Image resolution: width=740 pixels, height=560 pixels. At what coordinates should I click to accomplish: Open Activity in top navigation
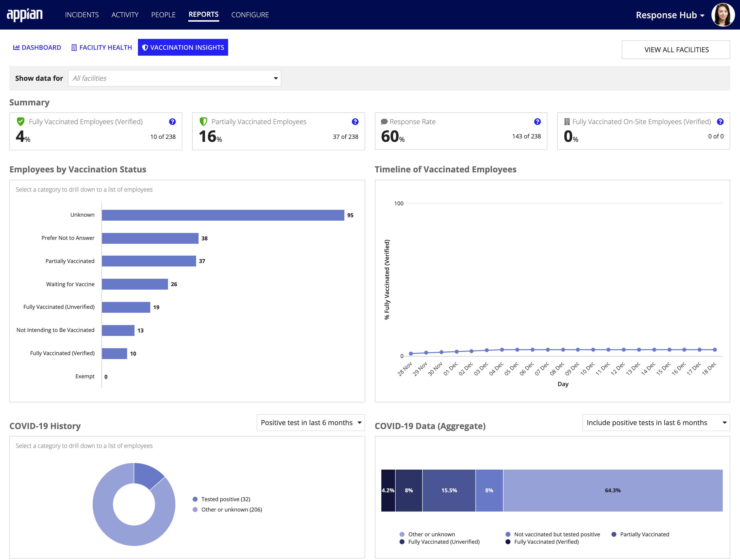pyautogui.click(x=125, y=15)
